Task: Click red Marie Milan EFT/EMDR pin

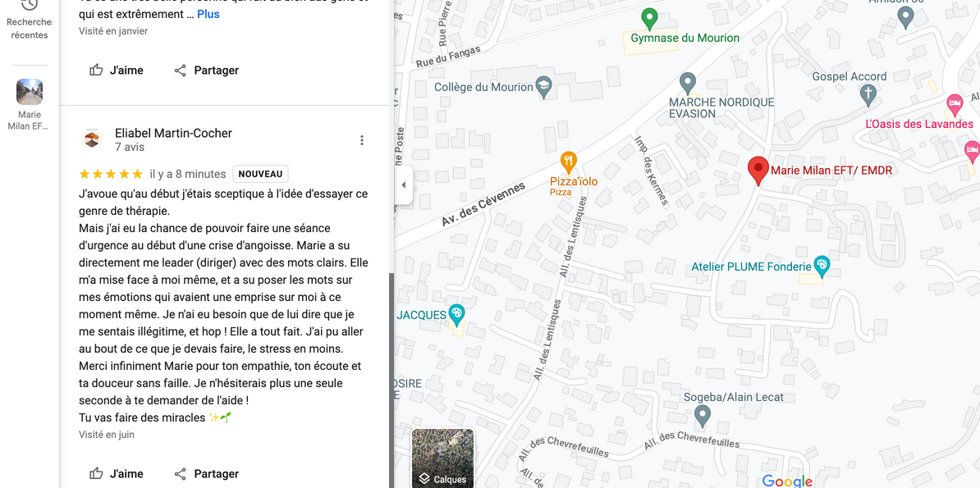Action: point(758,171)
